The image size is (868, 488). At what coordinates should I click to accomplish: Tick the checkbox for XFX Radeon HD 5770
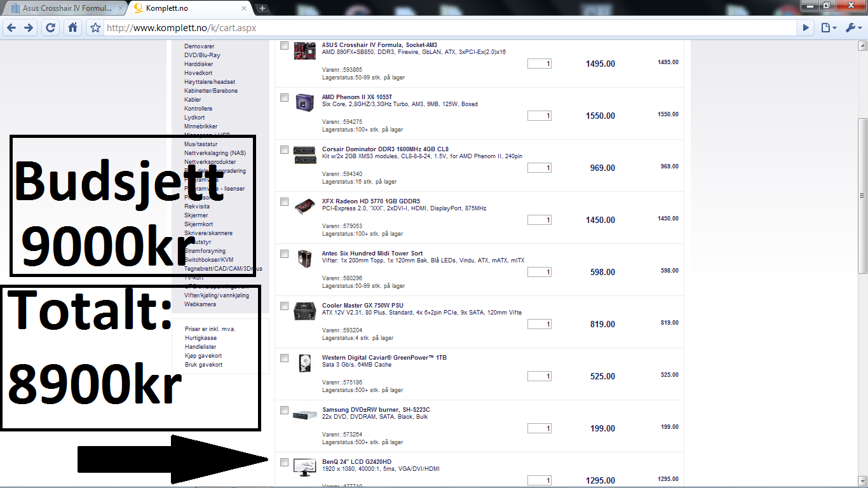pyautogui.click(x=284, y=201)
